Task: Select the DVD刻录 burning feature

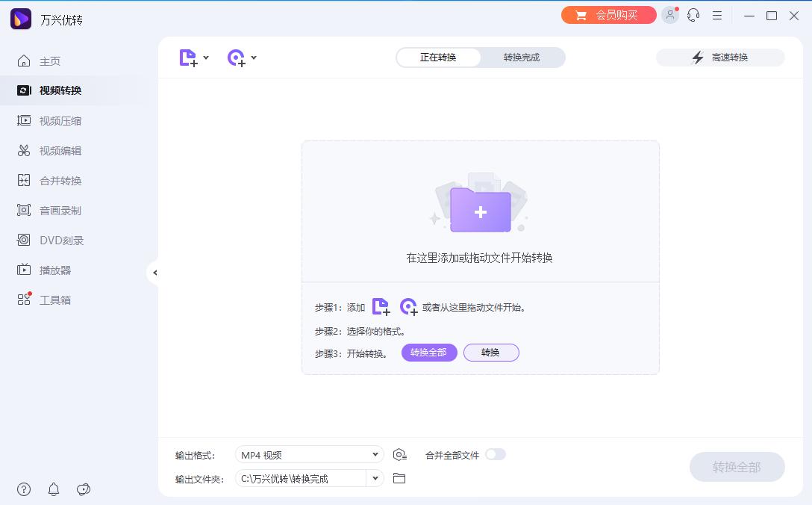Action: pyautogui.click(x=60, y=240)
